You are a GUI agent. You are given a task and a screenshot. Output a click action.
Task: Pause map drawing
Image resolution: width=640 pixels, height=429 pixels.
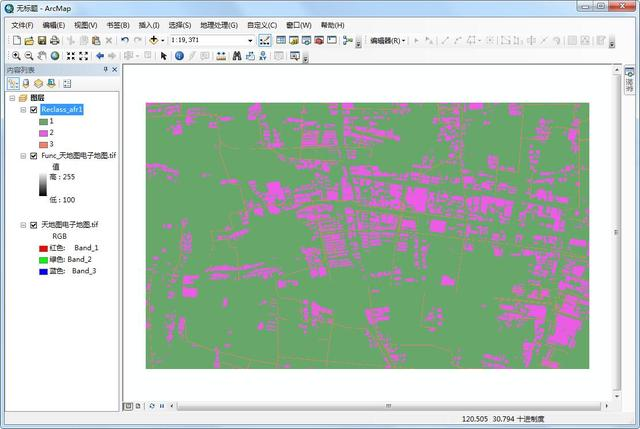162,406
